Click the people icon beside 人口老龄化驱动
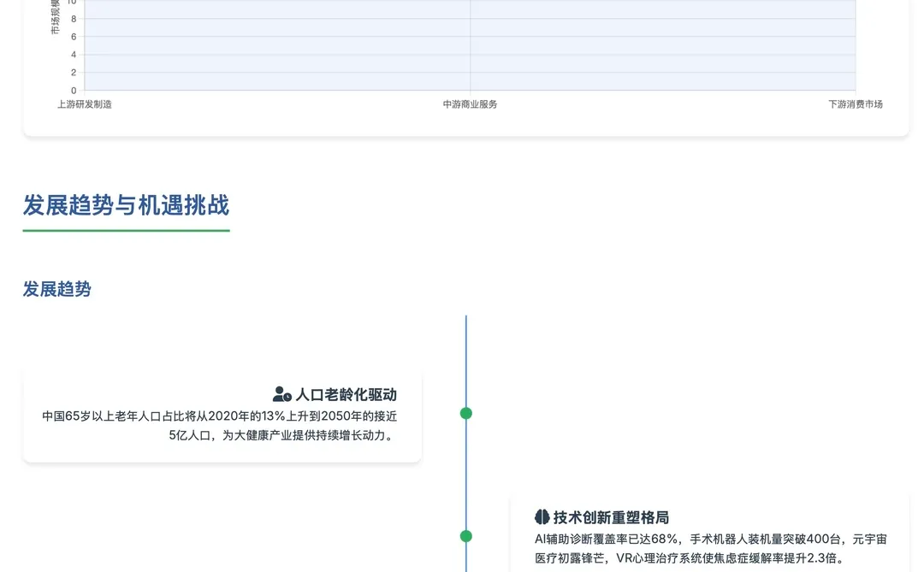 [x=281, y=394]
